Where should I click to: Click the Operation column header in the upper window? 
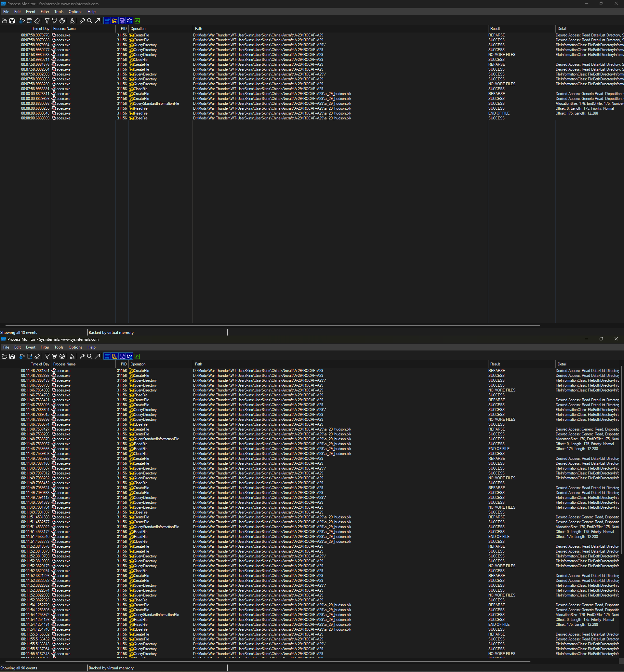(x=160, y=29)
